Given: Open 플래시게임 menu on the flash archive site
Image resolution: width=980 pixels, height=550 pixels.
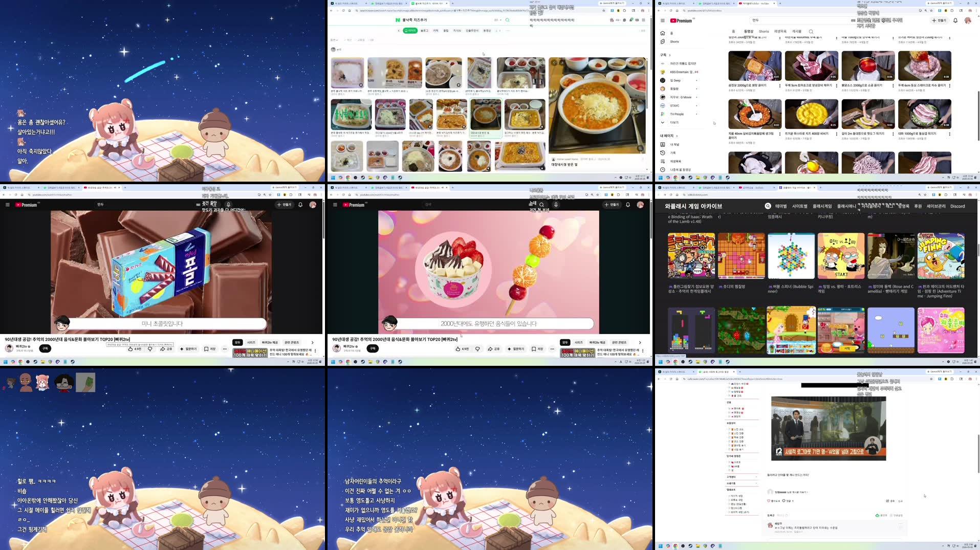Looking at the screenshot, I should point(822,206).
